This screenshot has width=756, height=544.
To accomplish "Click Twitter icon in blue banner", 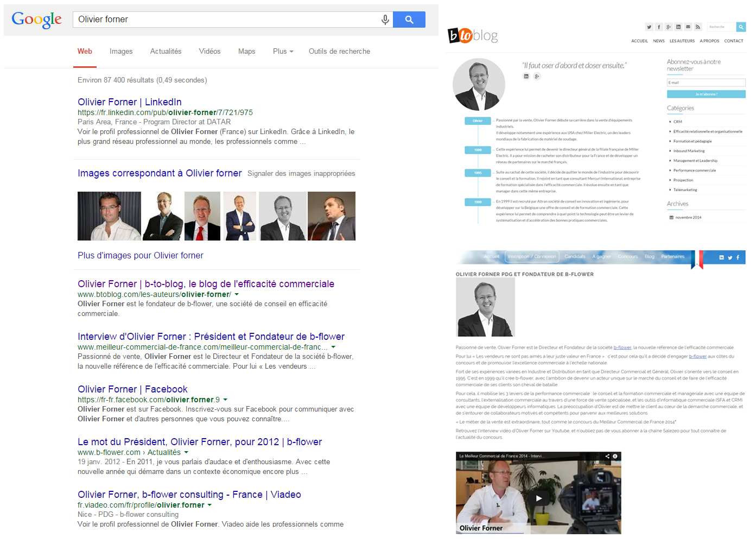I will 730,257.
